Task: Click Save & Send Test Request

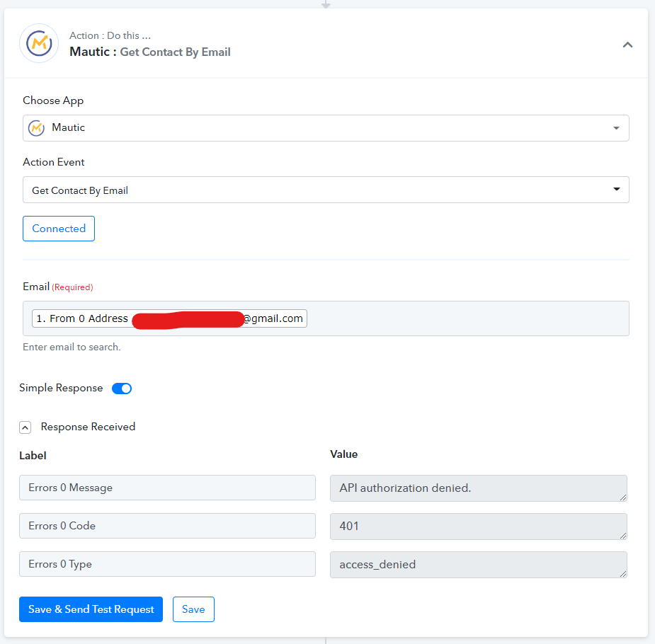Action: coord(91,609)
